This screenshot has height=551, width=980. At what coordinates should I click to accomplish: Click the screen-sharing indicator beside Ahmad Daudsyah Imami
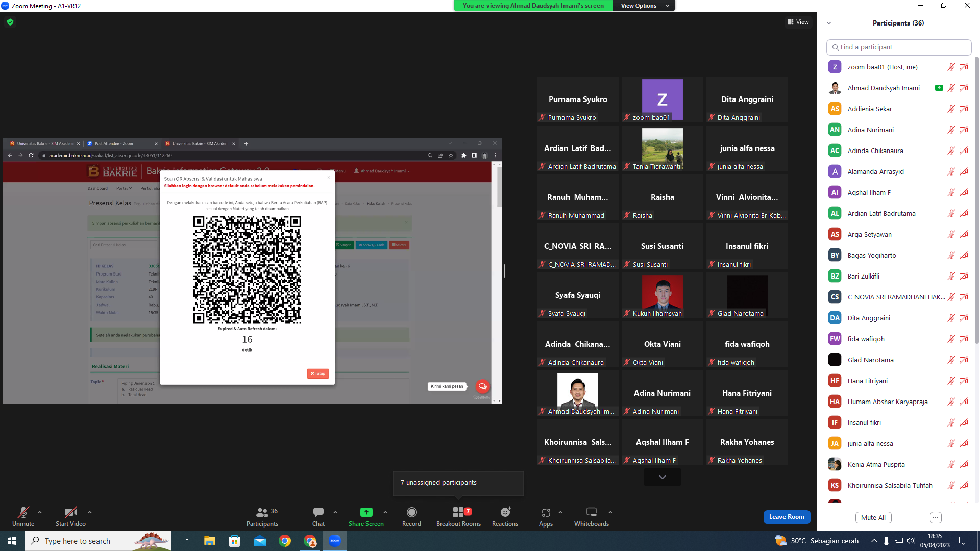coord(939,88)
